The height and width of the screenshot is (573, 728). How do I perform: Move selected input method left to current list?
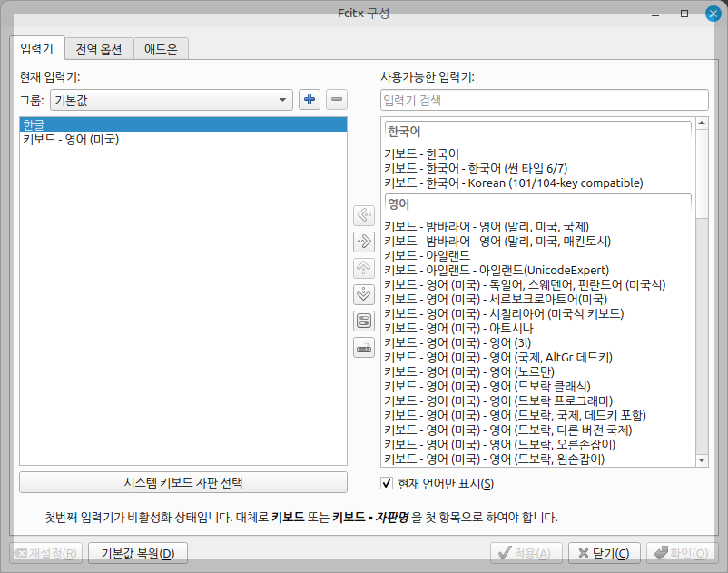(364, 215)
